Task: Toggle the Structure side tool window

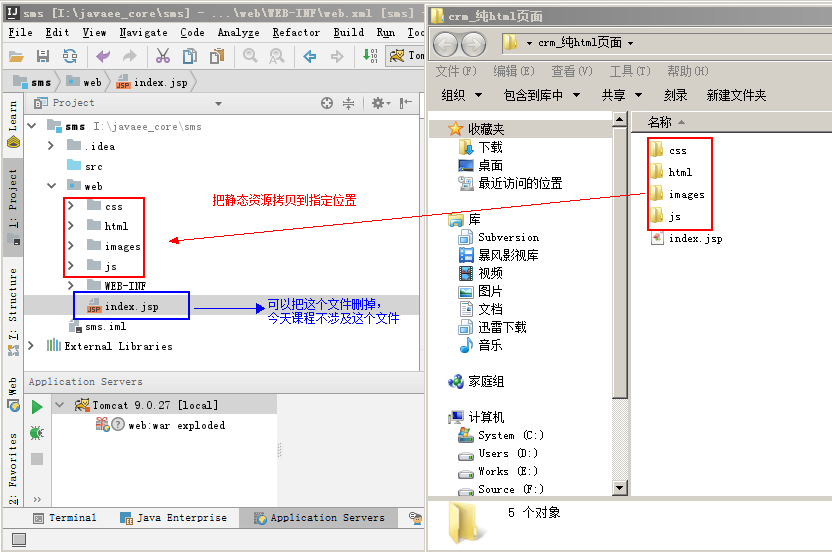Action: click(x=13, y=311)
